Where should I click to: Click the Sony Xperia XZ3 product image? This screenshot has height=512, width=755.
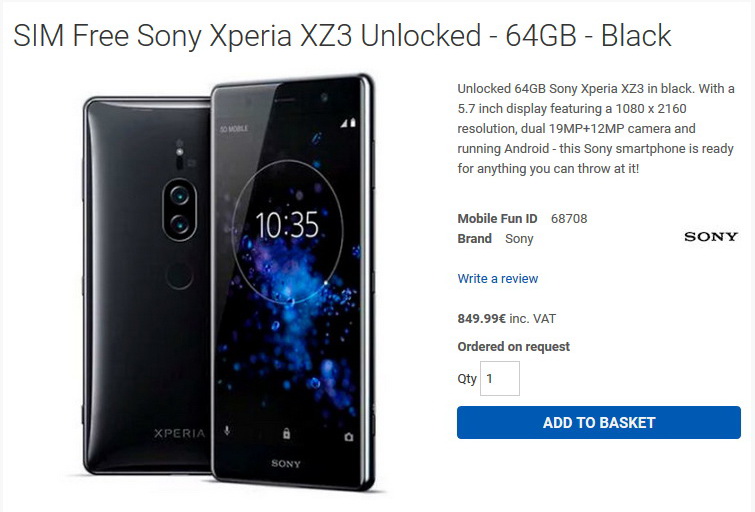pyautogui.click(x=229, y=283)
